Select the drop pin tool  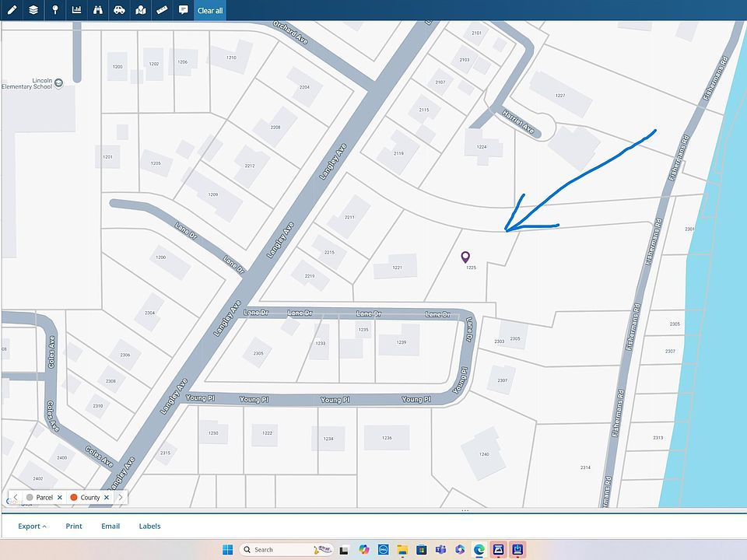55,10
